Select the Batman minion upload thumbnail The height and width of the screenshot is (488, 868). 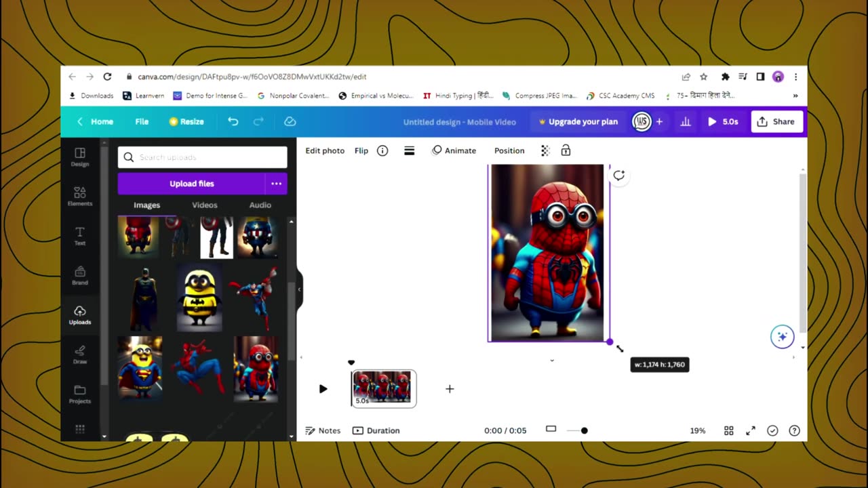click(199, 298)
